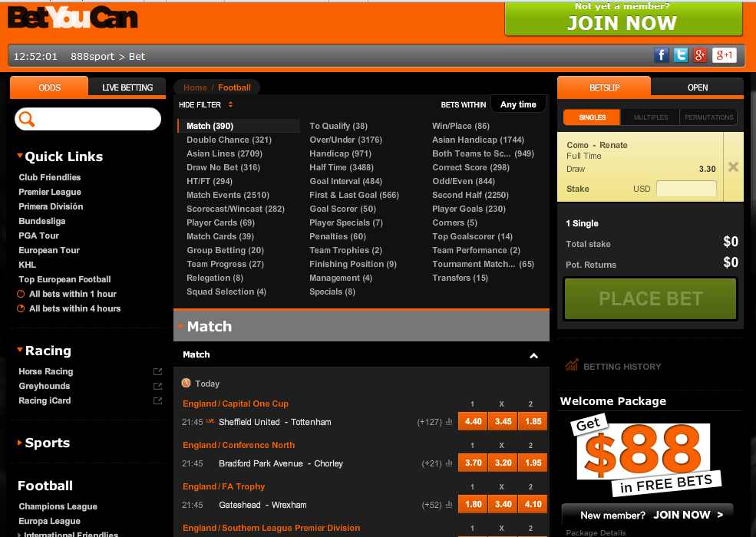The image size is (756, 537).
Task: Select the BETSLIP tab
Action: [x=604, y=87]
